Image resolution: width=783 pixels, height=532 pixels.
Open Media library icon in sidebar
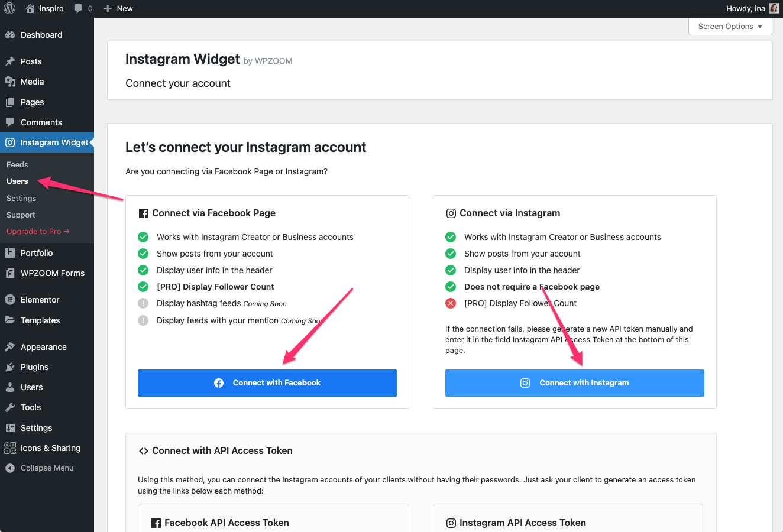coord(10,82)
